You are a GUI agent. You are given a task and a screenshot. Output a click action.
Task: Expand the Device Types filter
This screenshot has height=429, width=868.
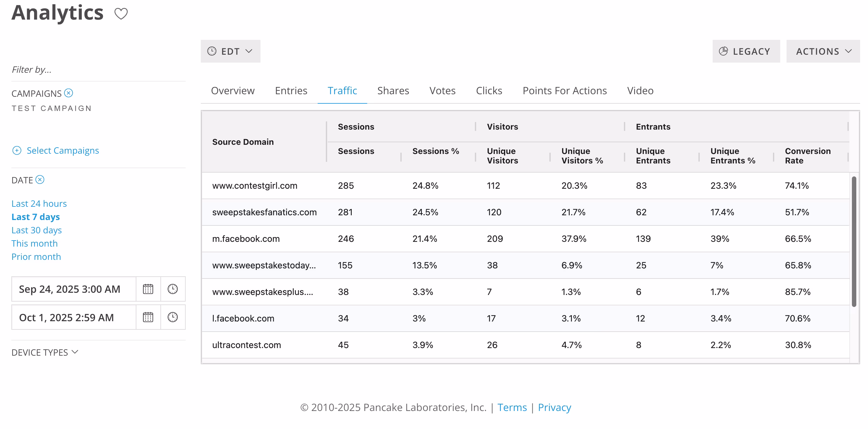[x=45, y=352]
